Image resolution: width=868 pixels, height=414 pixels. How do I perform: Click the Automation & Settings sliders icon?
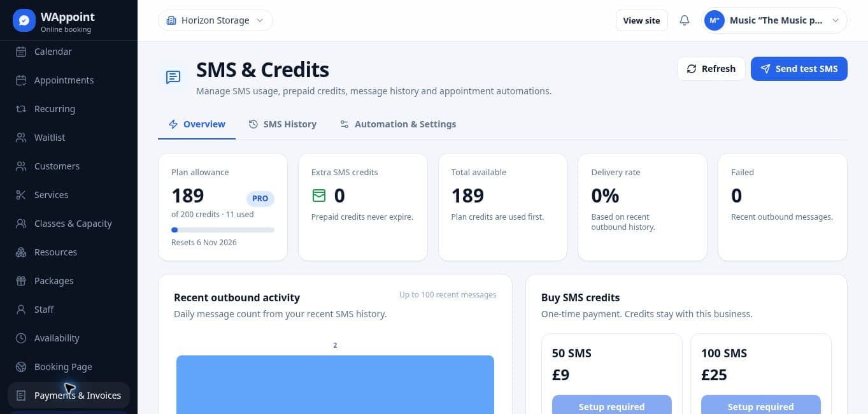345,124
